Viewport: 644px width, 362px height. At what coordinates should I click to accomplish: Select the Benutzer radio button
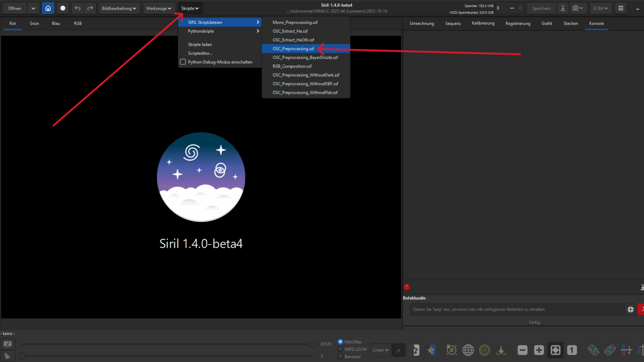pyautogui.click(x=341, y=356)
